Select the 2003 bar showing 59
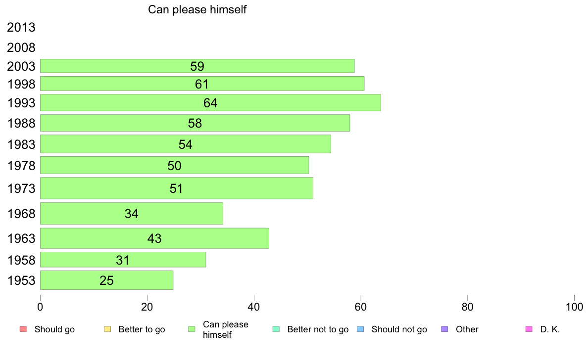588x364 pixels. click(197, 66)
